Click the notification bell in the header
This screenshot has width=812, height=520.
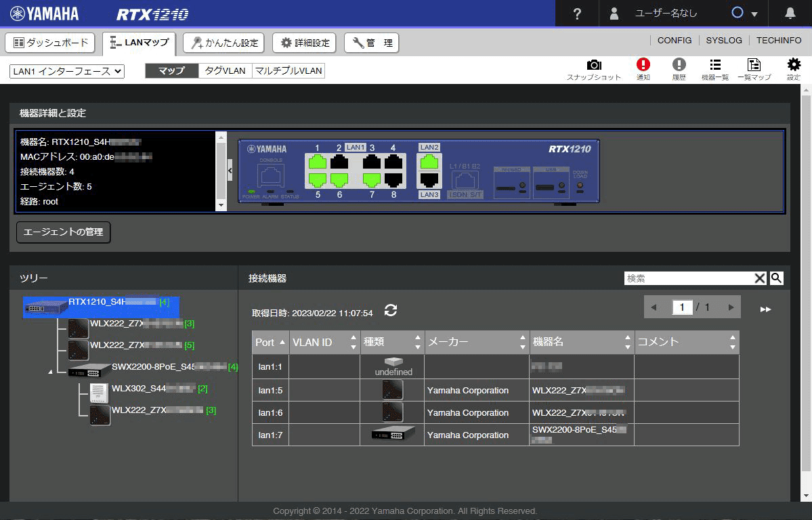790,13
